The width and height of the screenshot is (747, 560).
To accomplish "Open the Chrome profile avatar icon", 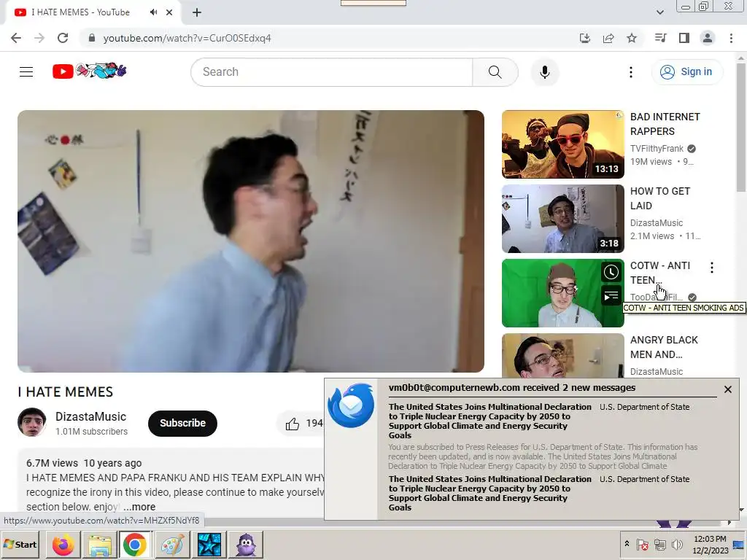I will (708, 38).
